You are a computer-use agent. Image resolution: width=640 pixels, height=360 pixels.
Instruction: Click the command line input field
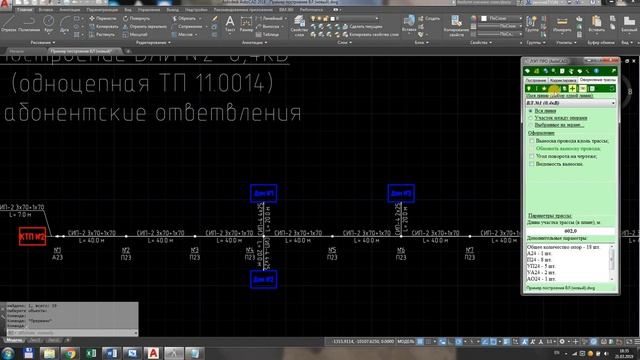click(x=72, y=333)
